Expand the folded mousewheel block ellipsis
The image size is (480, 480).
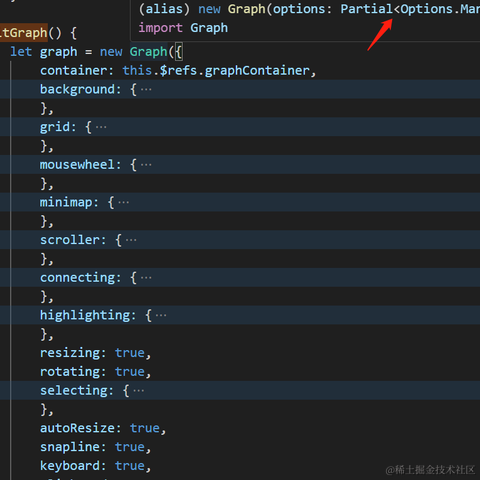(146, 165)
